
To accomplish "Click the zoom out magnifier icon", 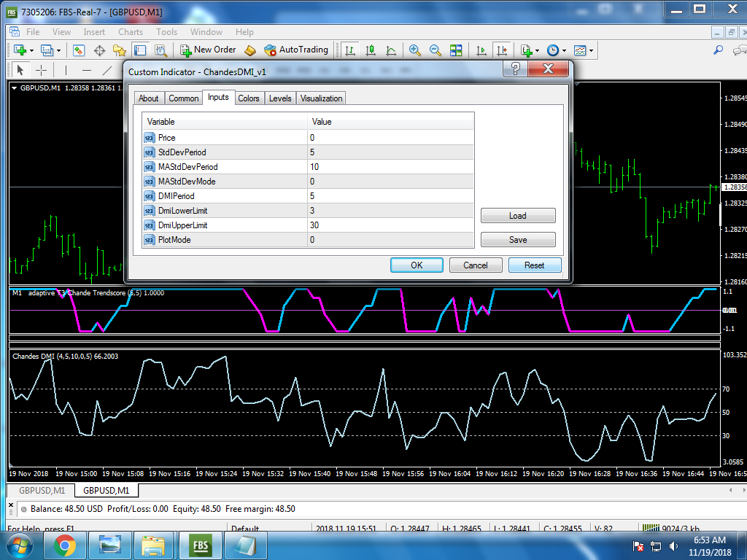I will (436, 50).
